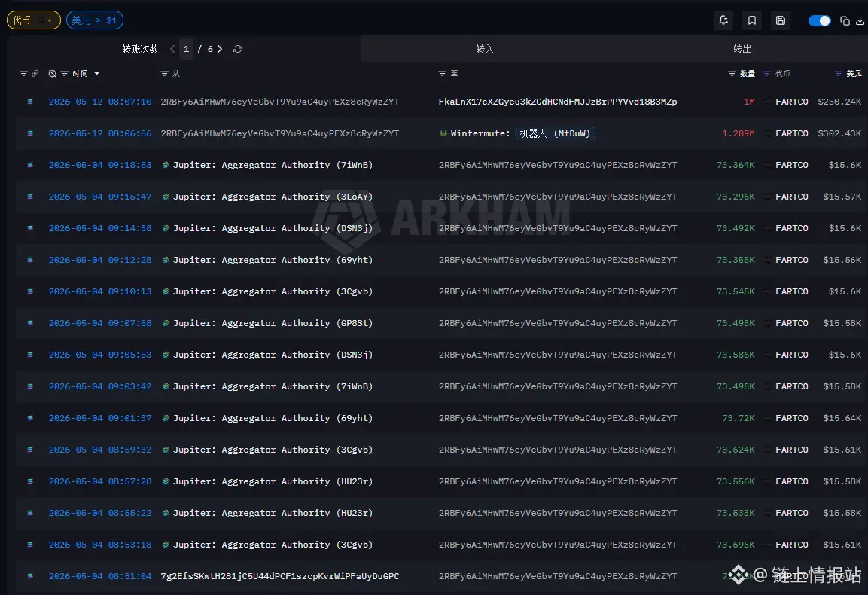
Task: Click transaction icon for 08:07:10 row
Action: pyautogui.click(x=30, y=102)
